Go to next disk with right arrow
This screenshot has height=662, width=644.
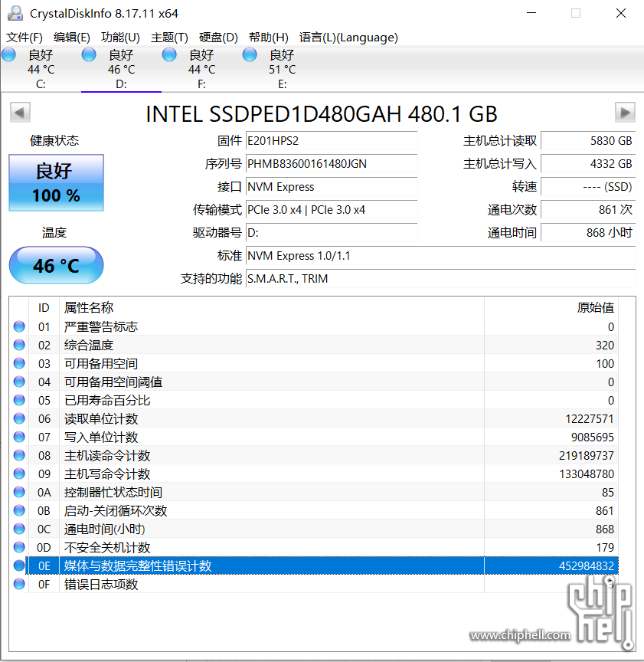tap(625, 113)
